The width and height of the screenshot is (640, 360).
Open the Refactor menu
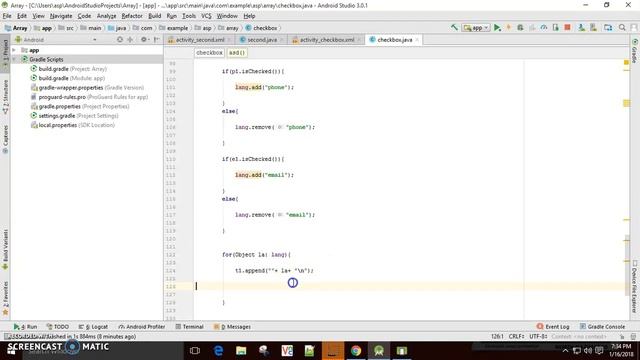coord(132,16)
